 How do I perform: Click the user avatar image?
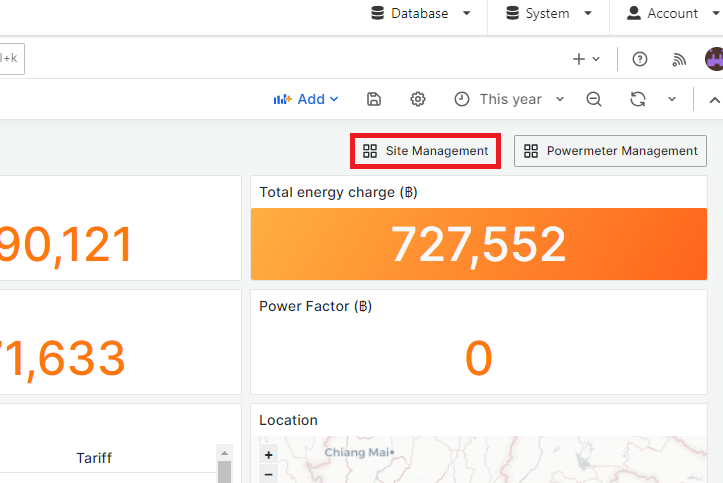coord(714,59)
